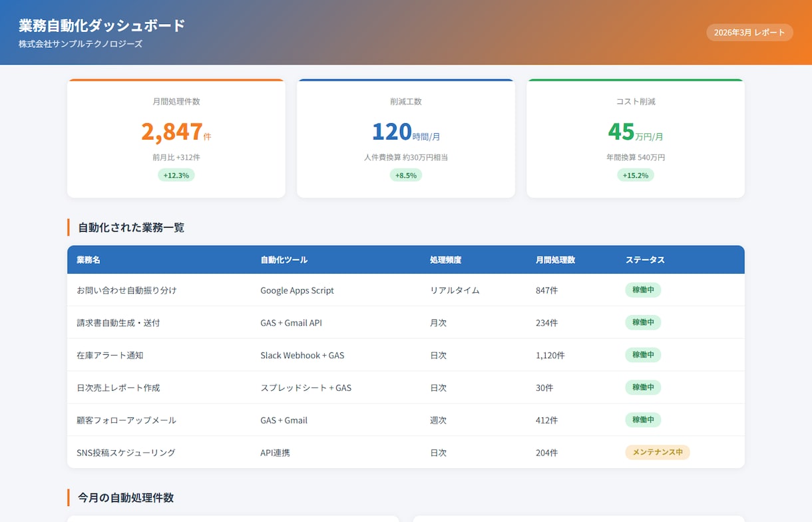Select the 請求書自動生成・送付 row name

click(x=118, y=323)
